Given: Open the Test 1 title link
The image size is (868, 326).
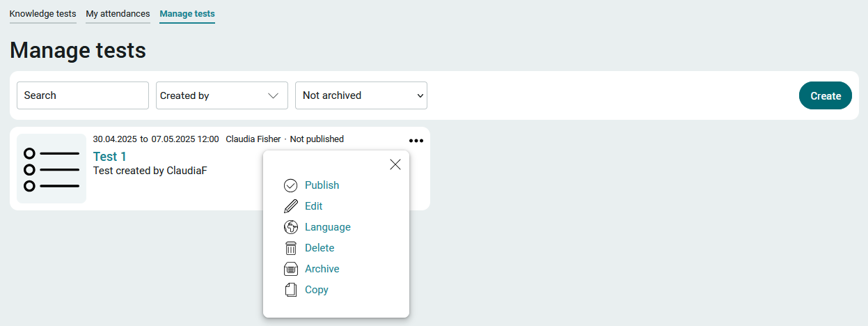Looking at the screenshot, I should click(x=110, y=157).
